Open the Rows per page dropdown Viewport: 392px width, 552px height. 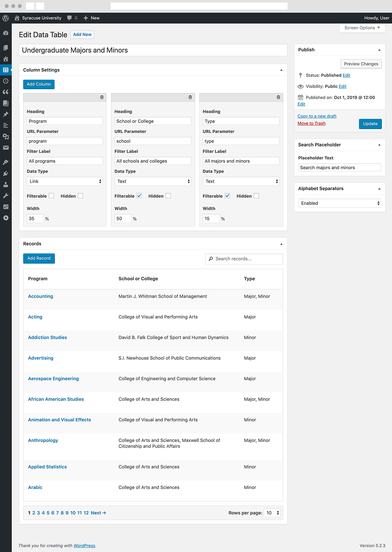272,513
